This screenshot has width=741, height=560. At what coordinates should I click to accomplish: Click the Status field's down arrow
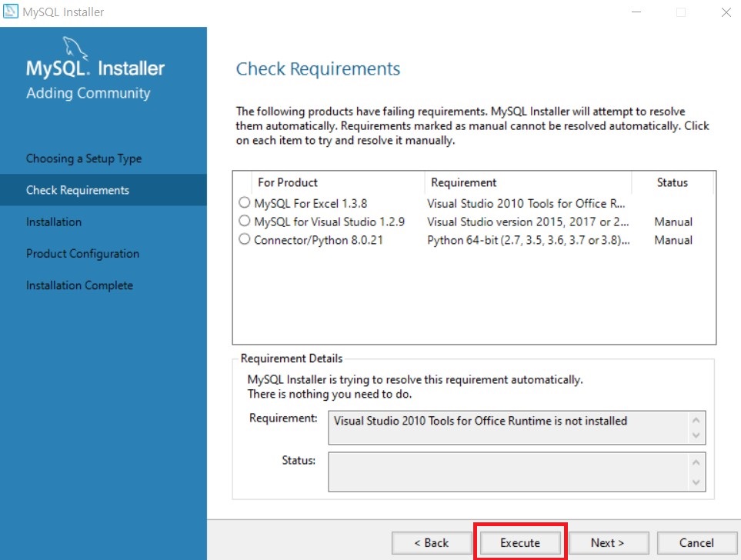click(x=696, y=482)
